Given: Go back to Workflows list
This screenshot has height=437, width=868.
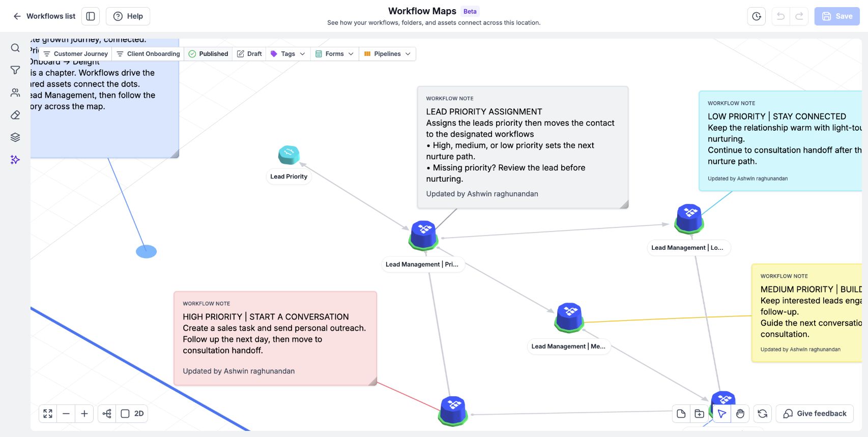Looking at the screenshot, I should (44, 16).
